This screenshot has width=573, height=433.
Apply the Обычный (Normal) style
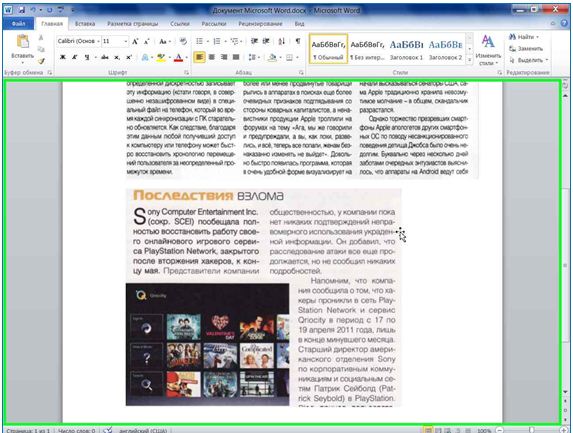(328, 49)
